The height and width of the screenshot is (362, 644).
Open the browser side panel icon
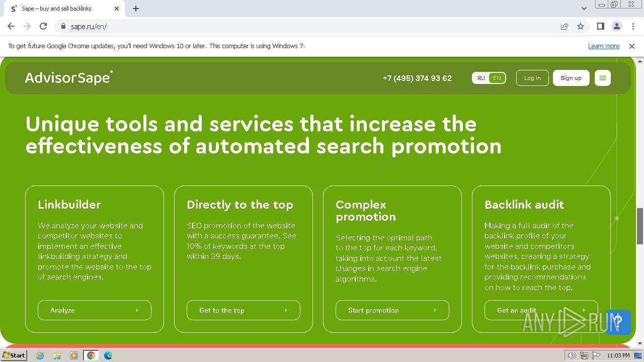click(600, 26)
